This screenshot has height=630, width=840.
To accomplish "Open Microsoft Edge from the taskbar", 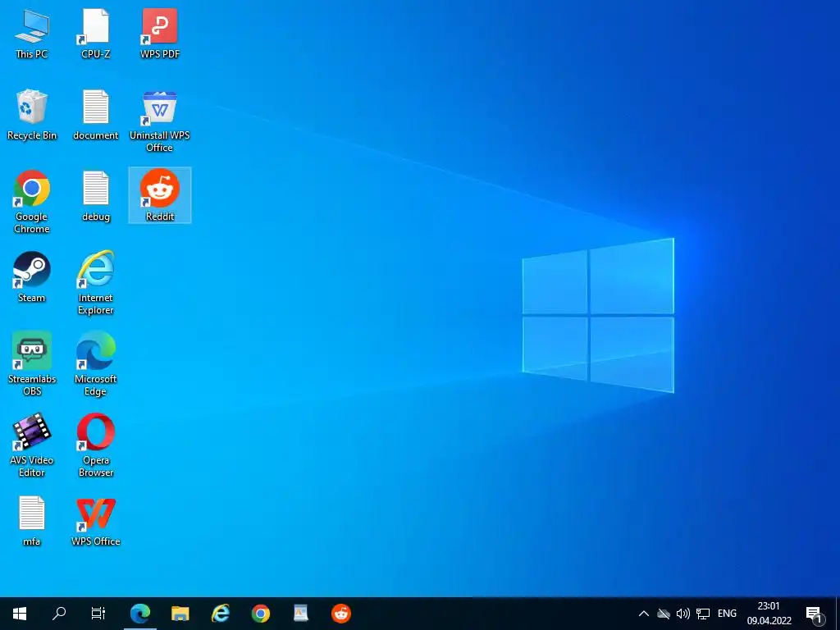I will click(140, 614).
